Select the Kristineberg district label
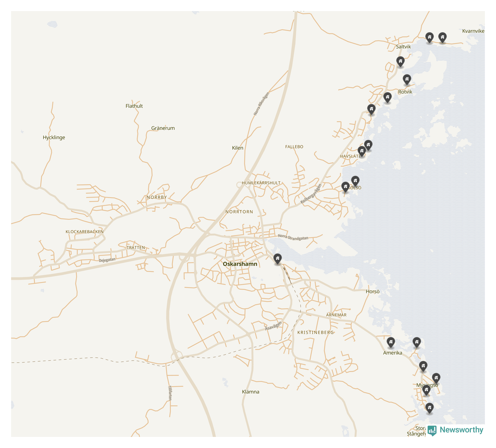496x448 pixels. coord(315,333)
